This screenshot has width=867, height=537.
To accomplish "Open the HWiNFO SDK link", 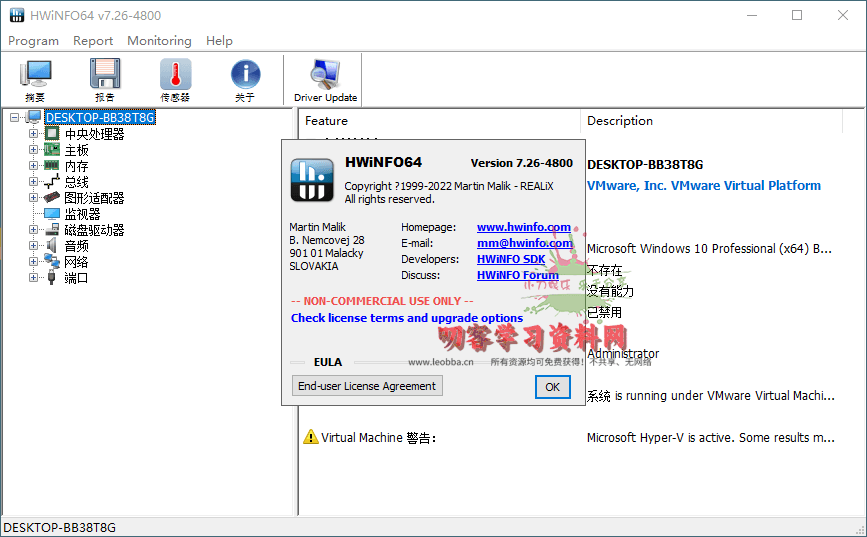I will point(510,259).
